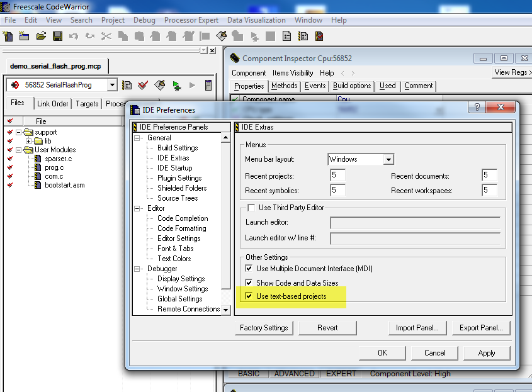Switch to Link Order tab
Image resolution: width=532 pixels, height=392 pixels.
click(x=53, y=104)
